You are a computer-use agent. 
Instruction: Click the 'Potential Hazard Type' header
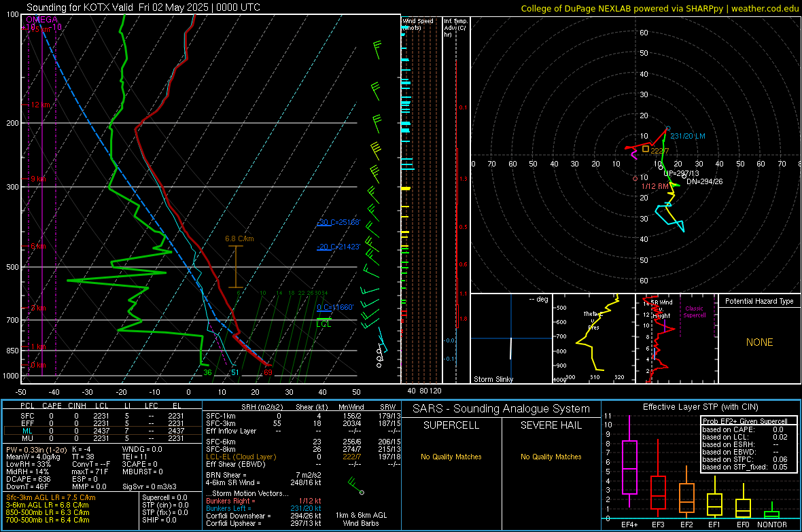point(759,301)
